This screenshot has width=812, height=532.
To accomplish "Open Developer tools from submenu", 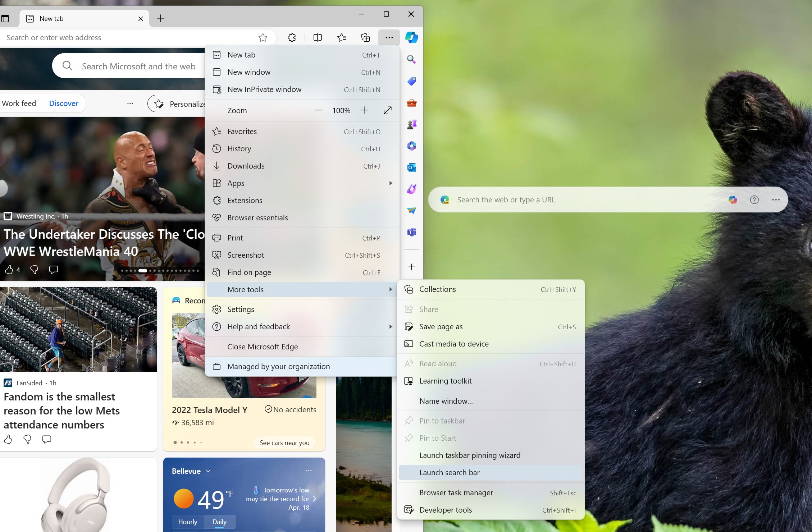I will [491, 510].
